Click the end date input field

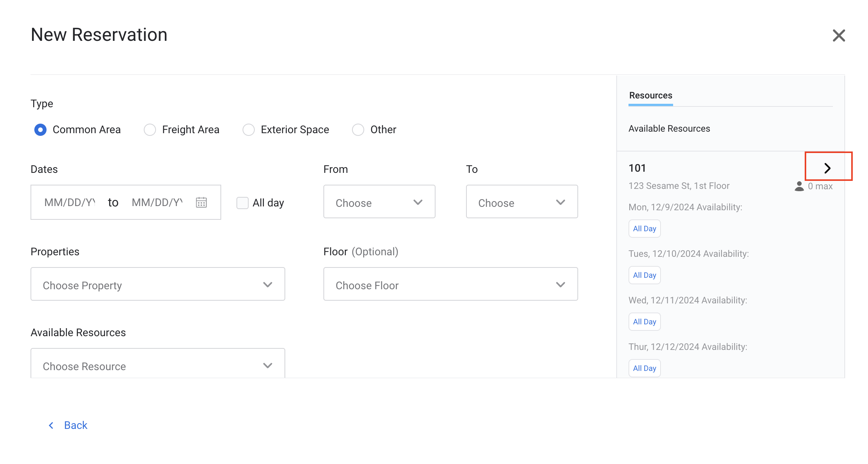tap(157, 202)
